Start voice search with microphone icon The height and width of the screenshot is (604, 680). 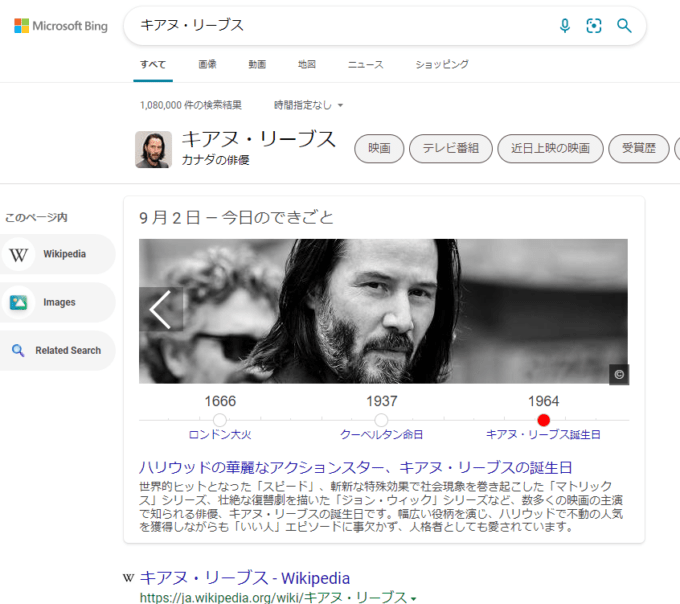coord(565,26)
